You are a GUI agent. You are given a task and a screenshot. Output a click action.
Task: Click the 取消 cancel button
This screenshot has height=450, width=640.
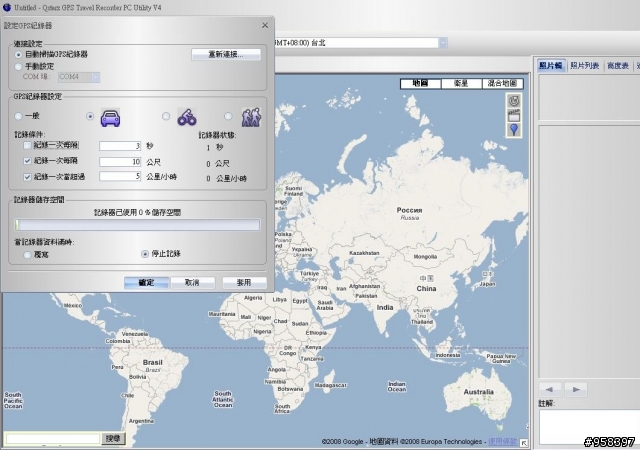pos(192,283)
